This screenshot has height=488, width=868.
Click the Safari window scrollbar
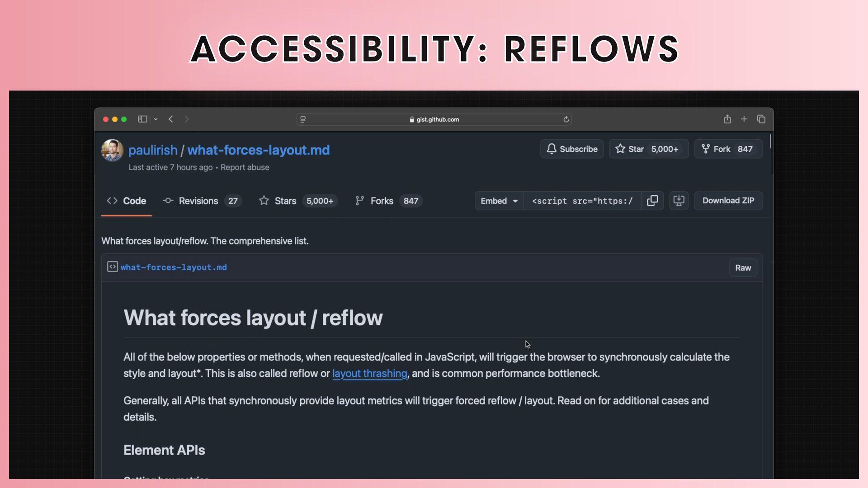pyautogui.click(x=770, y=141)
